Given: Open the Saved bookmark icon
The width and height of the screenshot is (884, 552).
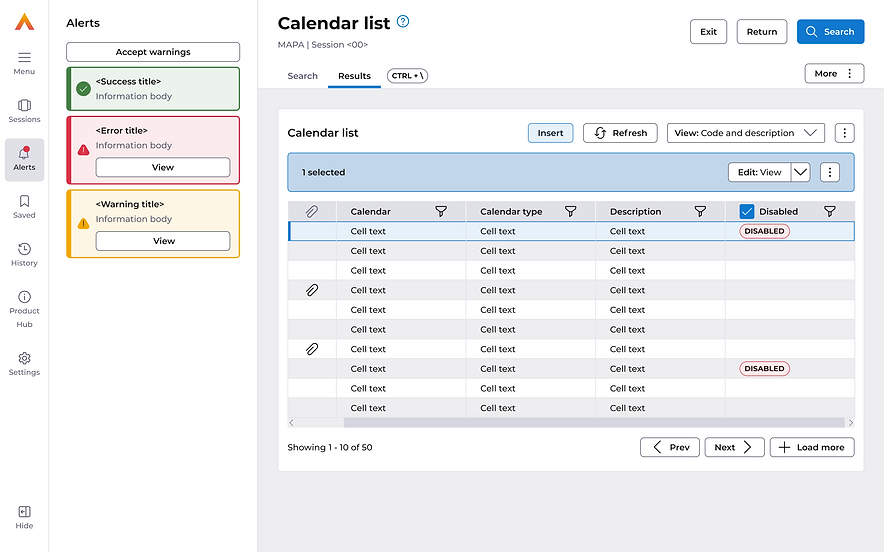Looking at the screenshot, I should tap(24, 201).
